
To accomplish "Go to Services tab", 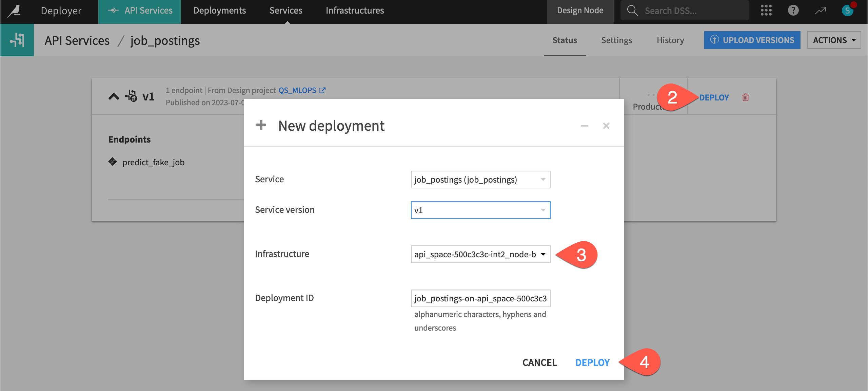I will (286, 11).
